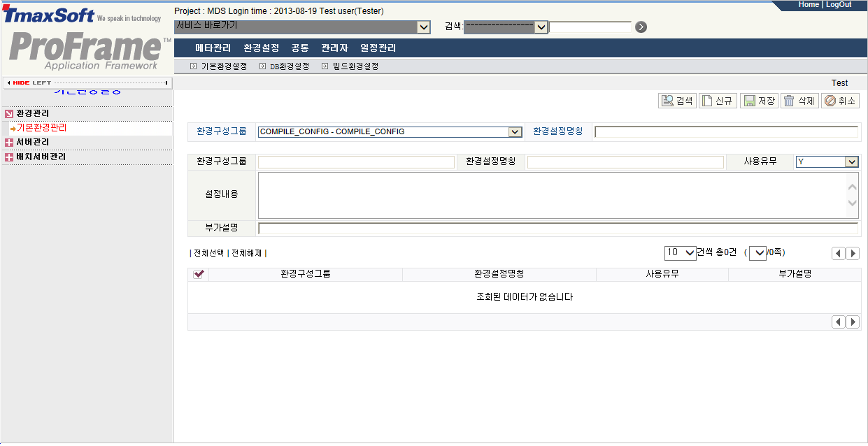Open the 메타관리 menu
The height and width of the screenshot is (446, 868).
213,48
